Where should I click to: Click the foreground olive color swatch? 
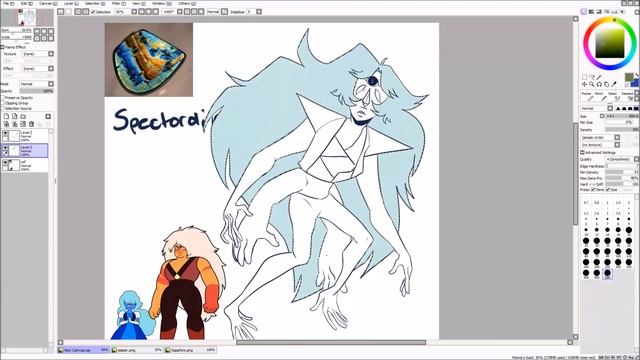pyautogui.click(x=629, y=77)
